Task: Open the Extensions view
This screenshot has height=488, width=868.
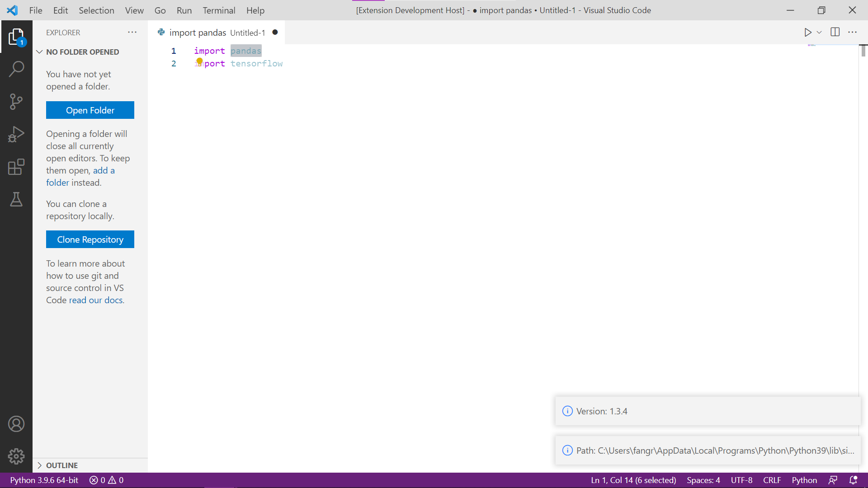Action: [x=16, y=167]
